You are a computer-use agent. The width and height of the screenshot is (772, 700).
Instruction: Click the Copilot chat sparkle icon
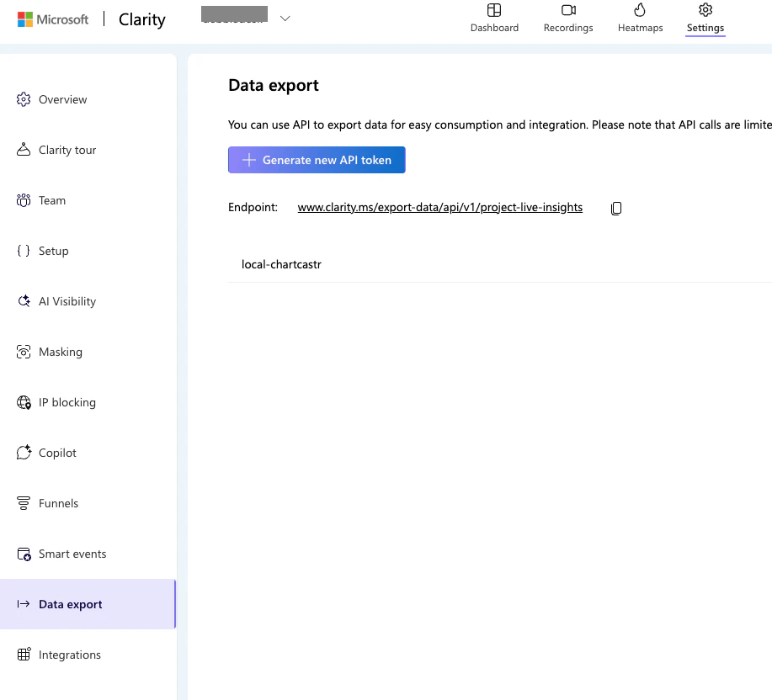point(23,453)
